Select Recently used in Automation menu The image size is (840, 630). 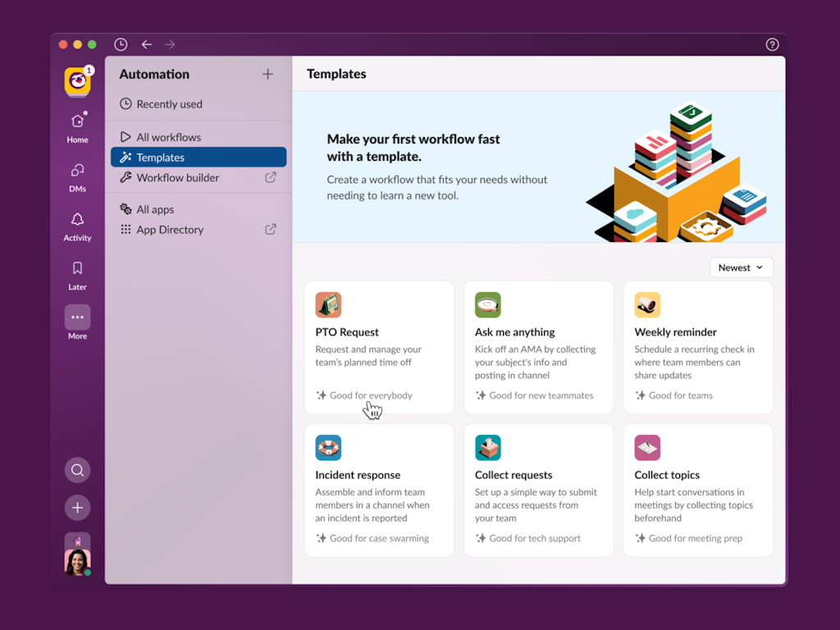pos(169,104)
